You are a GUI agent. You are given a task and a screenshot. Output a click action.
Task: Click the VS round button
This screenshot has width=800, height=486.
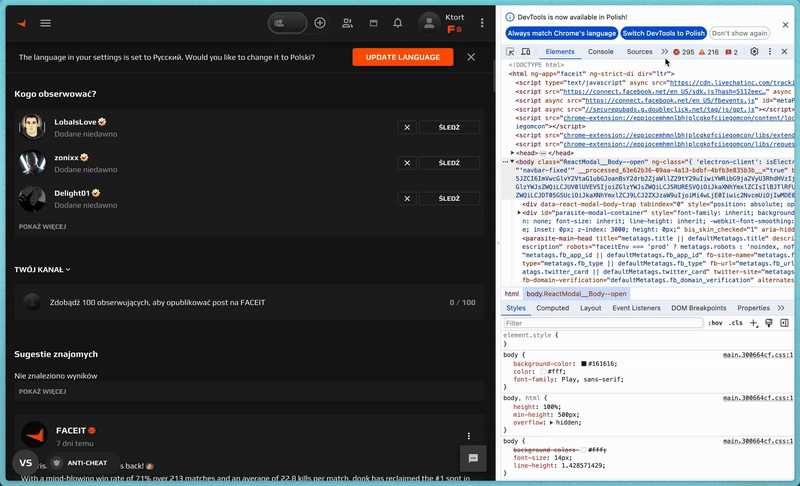click(26, 463)
